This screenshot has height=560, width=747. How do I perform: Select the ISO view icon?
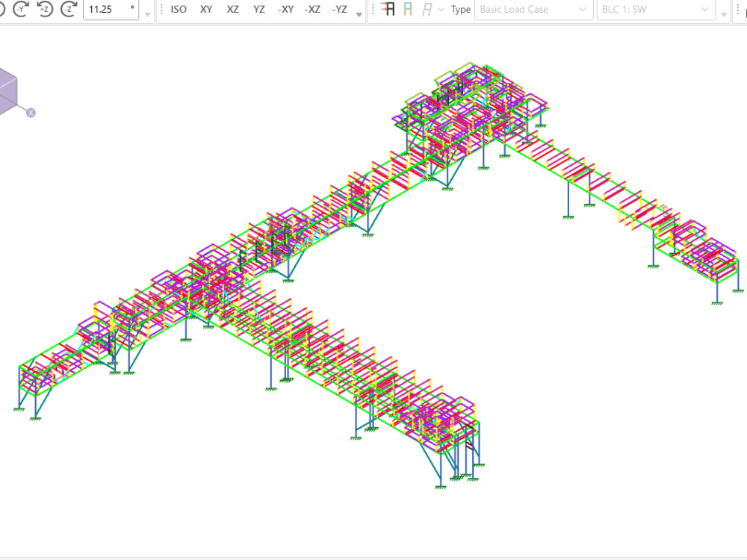pyautogui.click(x=178, y=10)
